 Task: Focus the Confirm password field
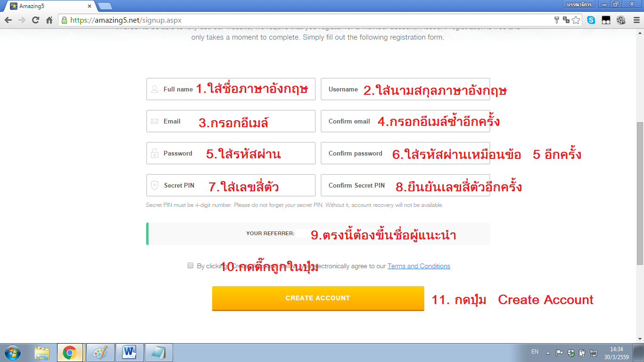coord(405,153)
